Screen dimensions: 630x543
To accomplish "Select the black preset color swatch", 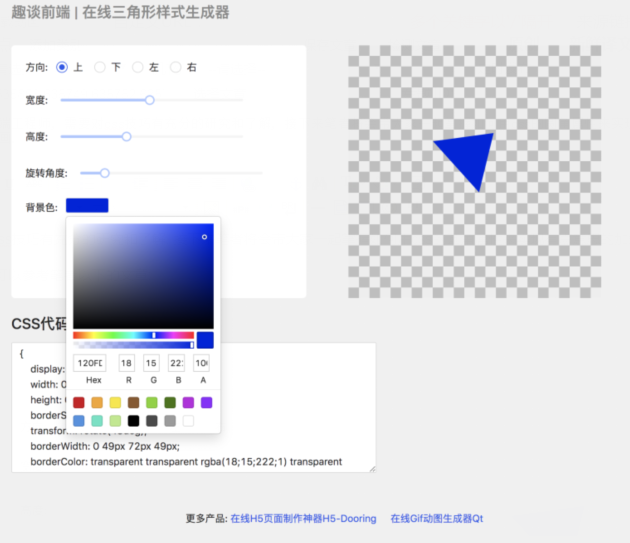I will point(133,421).
